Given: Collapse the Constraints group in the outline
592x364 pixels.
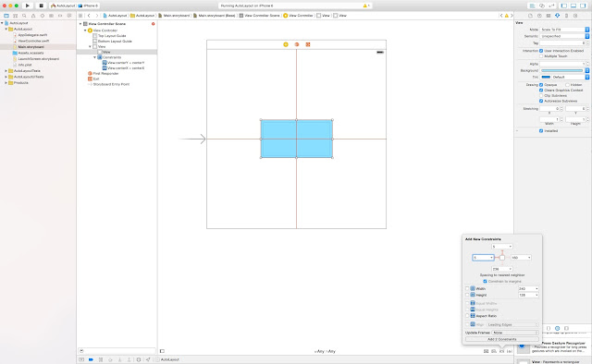Looking at the screenshot, I should pyautogui.click(x=94, y=57).
